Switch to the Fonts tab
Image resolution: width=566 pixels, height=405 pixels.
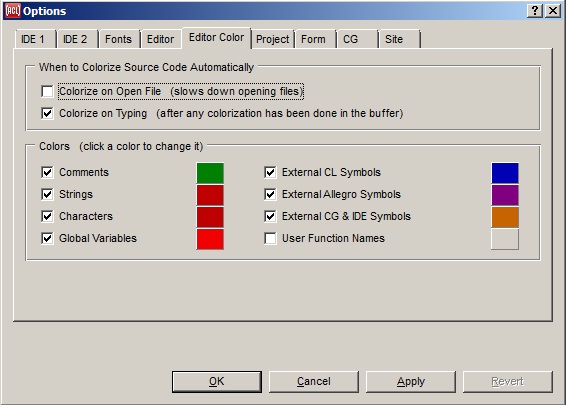coord(118,39)
